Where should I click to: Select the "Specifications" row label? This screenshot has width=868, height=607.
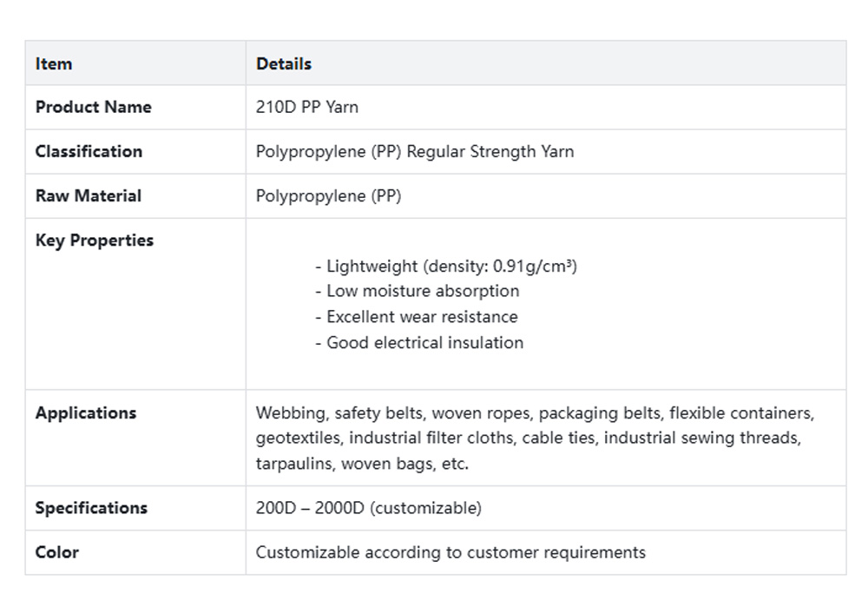click(91, 508)
